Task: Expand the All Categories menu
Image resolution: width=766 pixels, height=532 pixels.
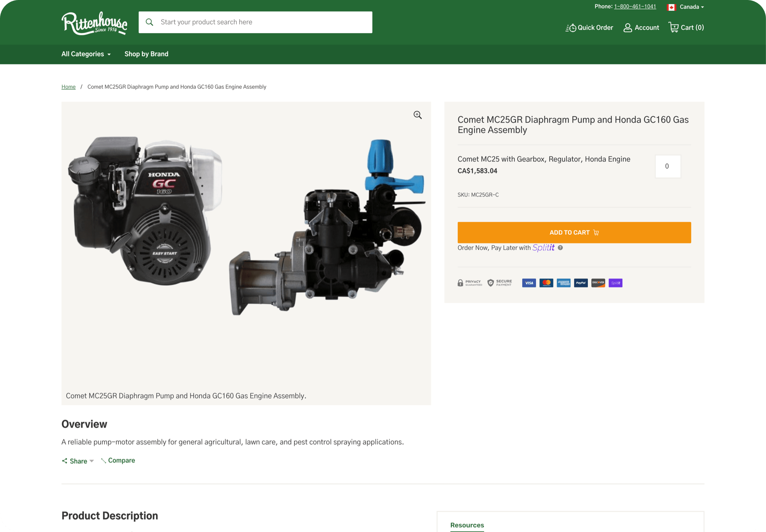Action: coord(86,54)
